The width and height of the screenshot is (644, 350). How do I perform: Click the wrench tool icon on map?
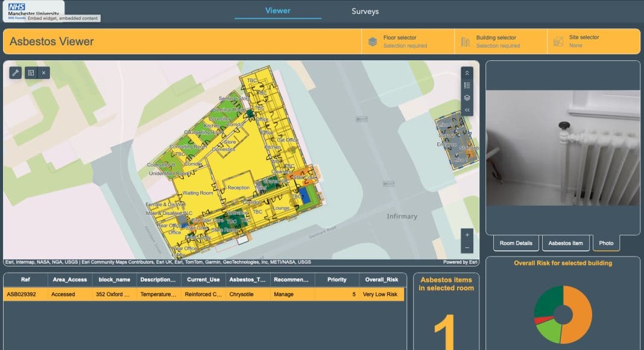coord(16,72)
